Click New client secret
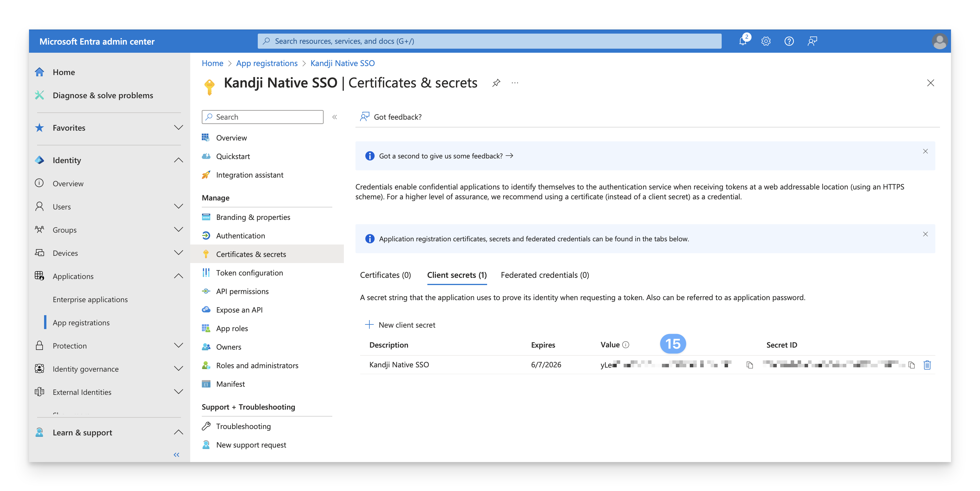 400,325
